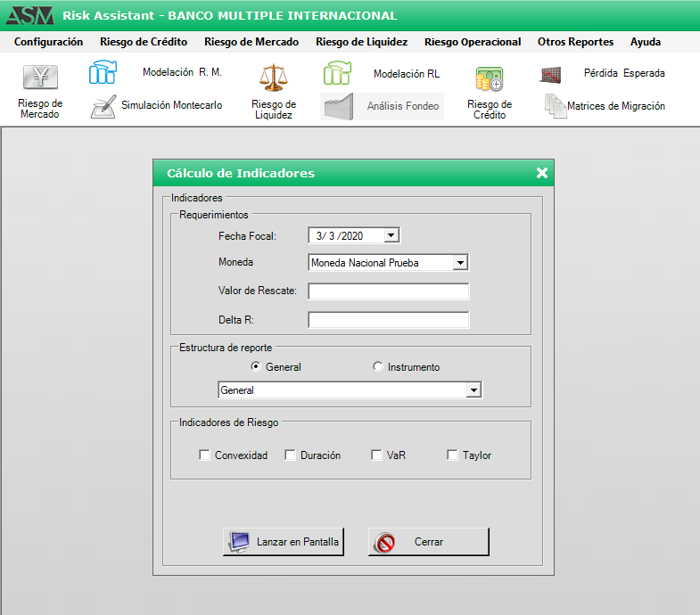The height and width of the screenshot is (615, 700).
Task: Select the Instrumento radio button
Action: [378, 367]
